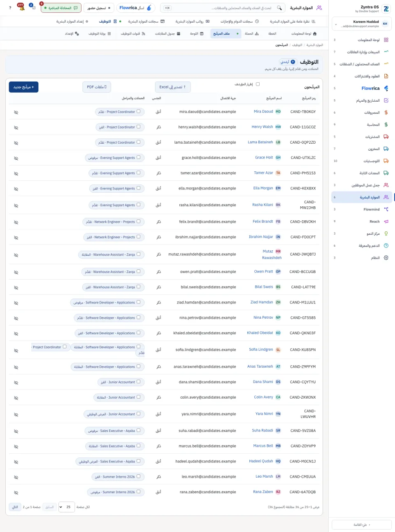Click the اسأل Flowrica assistant button
This screenshot has height=532, width=395.
click(135, 8)
